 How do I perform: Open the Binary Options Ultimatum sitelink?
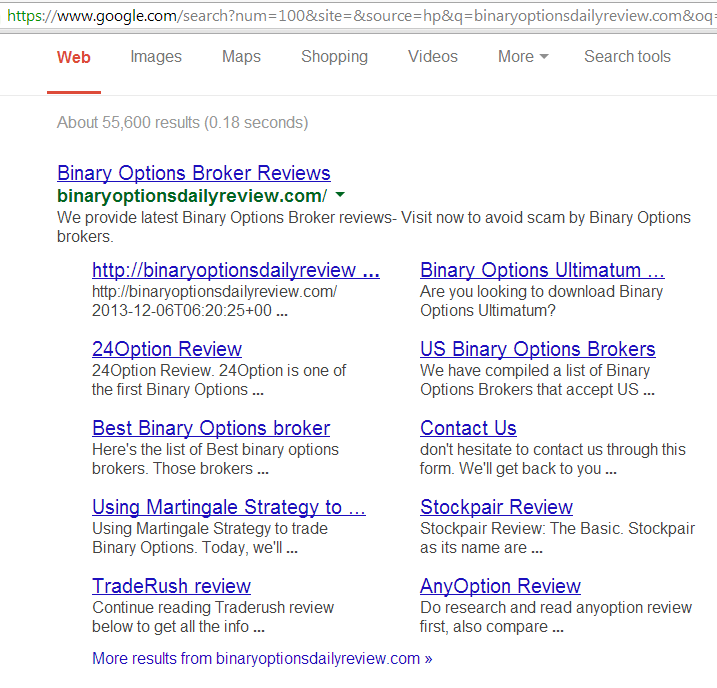pos(542,270)
